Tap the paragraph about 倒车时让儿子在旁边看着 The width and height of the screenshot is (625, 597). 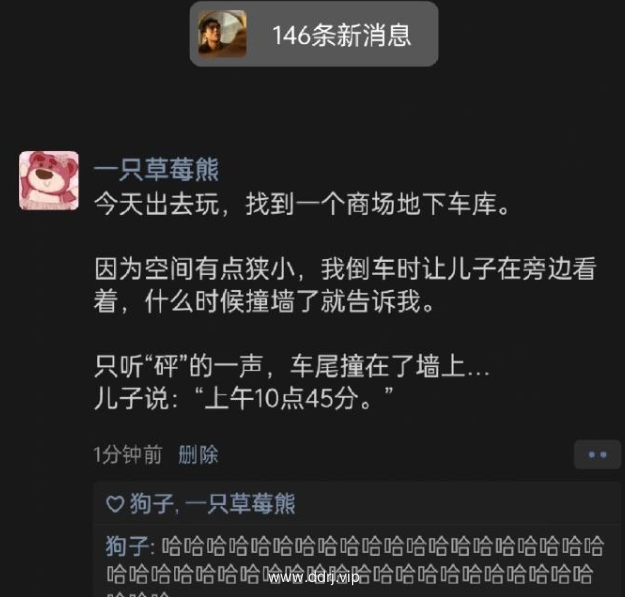pyautogui.click(x=345, y=285)
